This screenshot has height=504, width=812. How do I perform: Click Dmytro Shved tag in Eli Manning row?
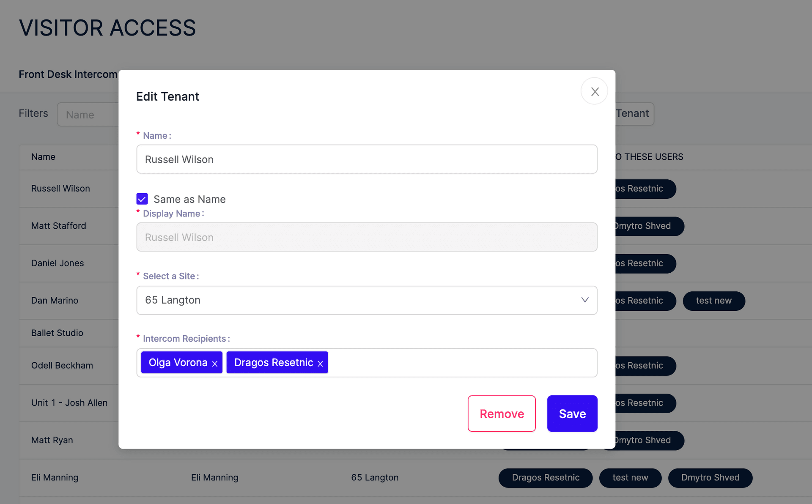pos(710,478)
